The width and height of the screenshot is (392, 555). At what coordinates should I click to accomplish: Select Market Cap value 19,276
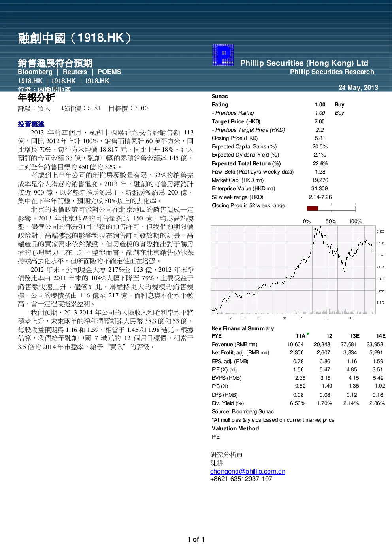point(320,180)
